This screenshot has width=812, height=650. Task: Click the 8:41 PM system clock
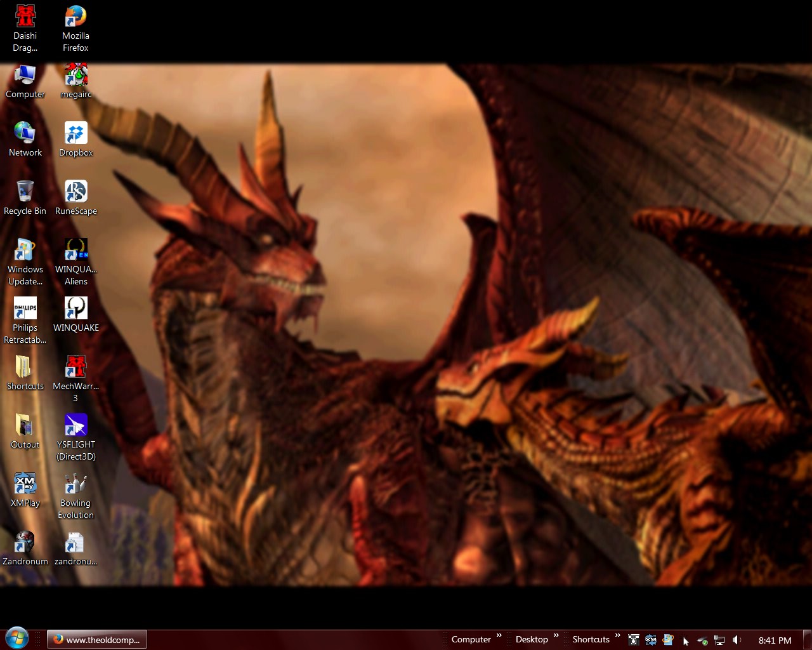[x=775, y=640]
